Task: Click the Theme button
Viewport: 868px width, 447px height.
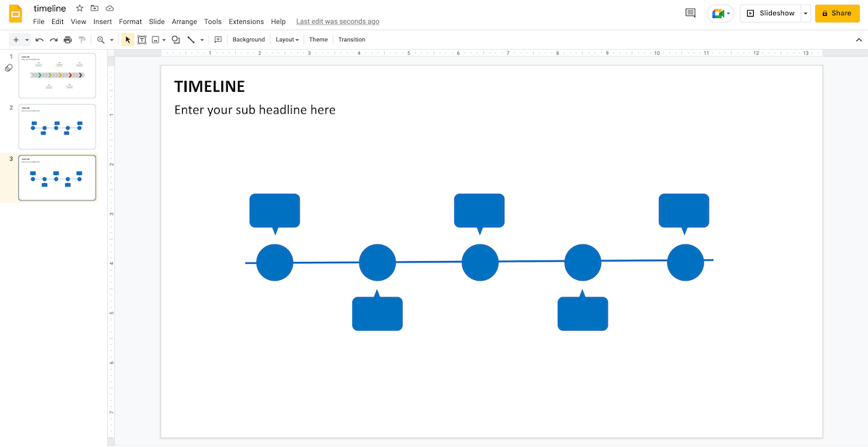Action: point(318,40)
